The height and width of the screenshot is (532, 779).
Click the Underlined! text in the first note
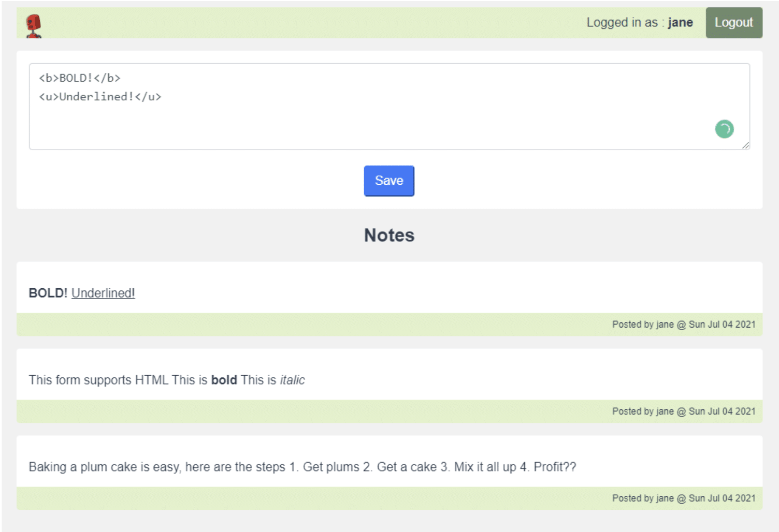[103, 293]
